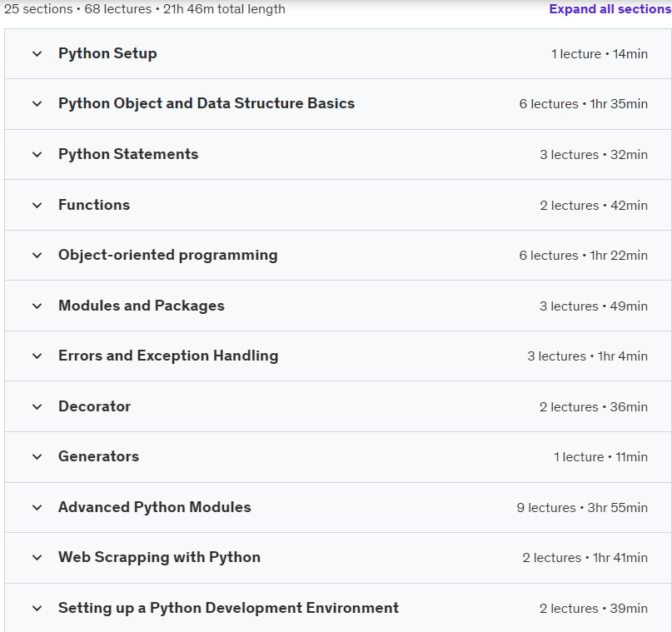Image resolution: width=672 pixels, height=632 pixels.
Task: Click the '6 lectures • 1hr 35min' text
Action: 583,104
